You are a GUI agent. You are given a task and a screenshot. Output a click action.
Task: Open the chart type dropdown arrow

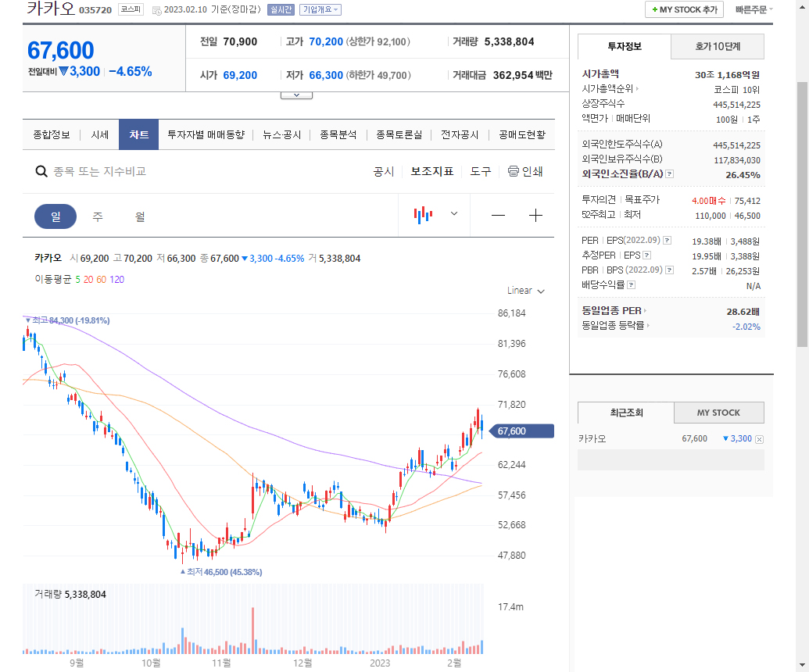click(454, 213)
